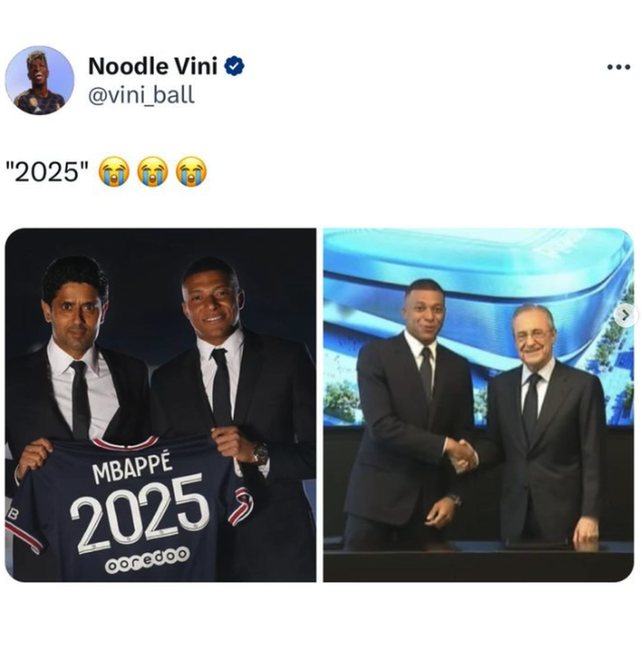Click the Noodle Vini display name
The image size is (644, 658).
[152, 66]
